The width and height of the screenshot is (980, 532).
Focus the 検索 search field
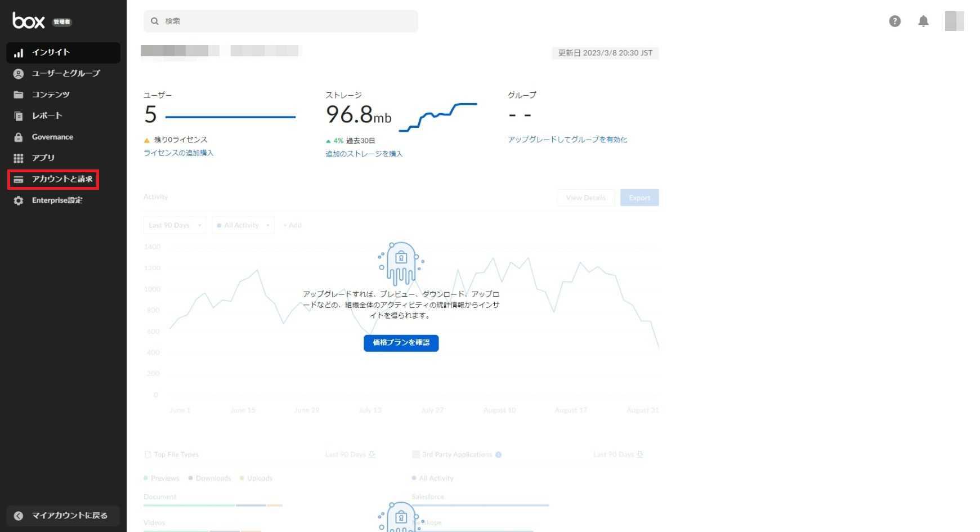[287, 21]
